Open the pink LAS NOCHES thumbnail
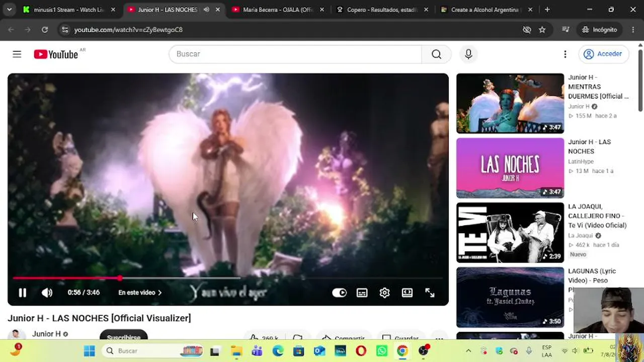644x362 pixels. pyautogui.click(x=510, y=168)
